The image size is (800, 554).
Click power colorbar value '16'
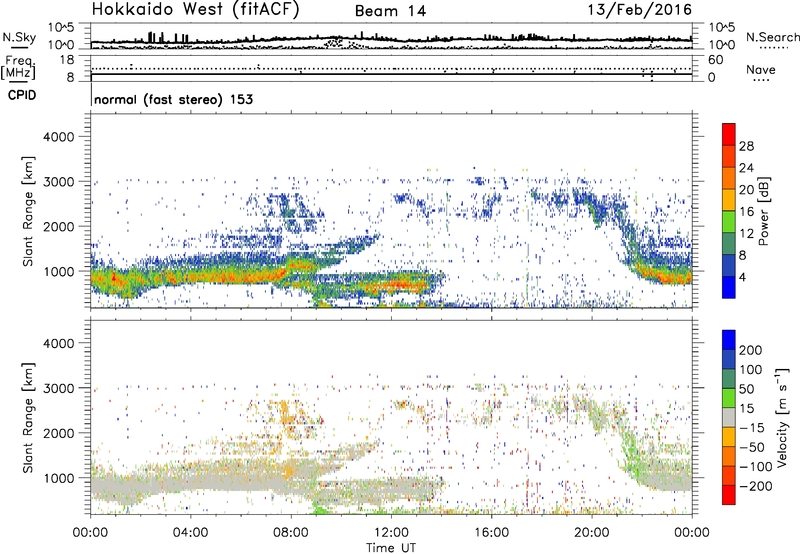pos(746,212)
